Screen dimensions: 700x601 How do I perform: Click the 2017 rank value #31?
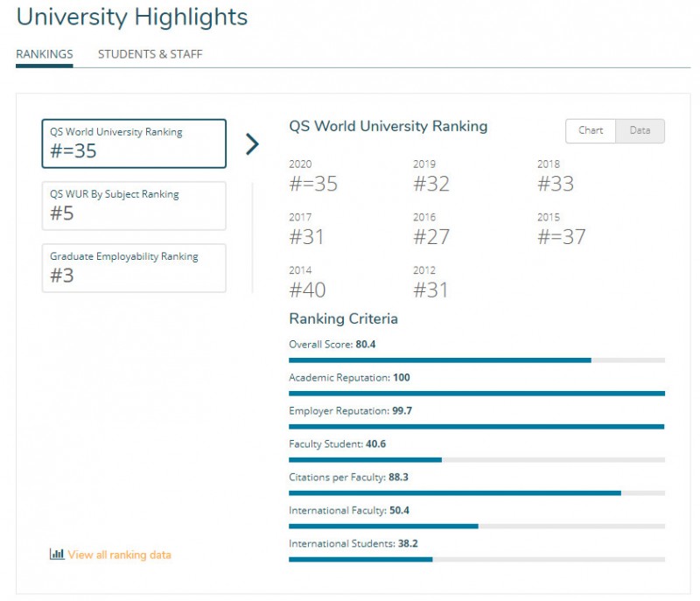point(306,237)
